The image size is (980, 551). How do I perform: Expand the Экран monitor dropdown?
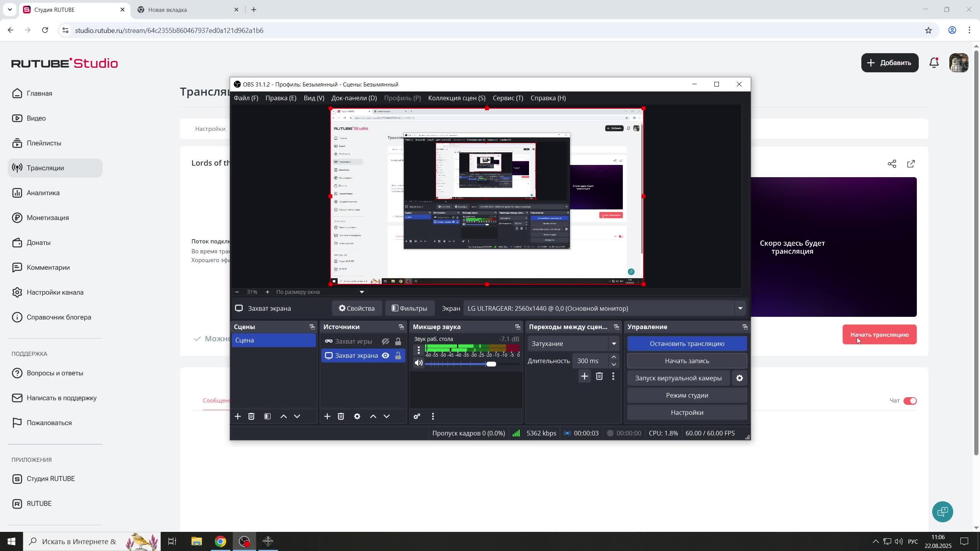(740, 308)
